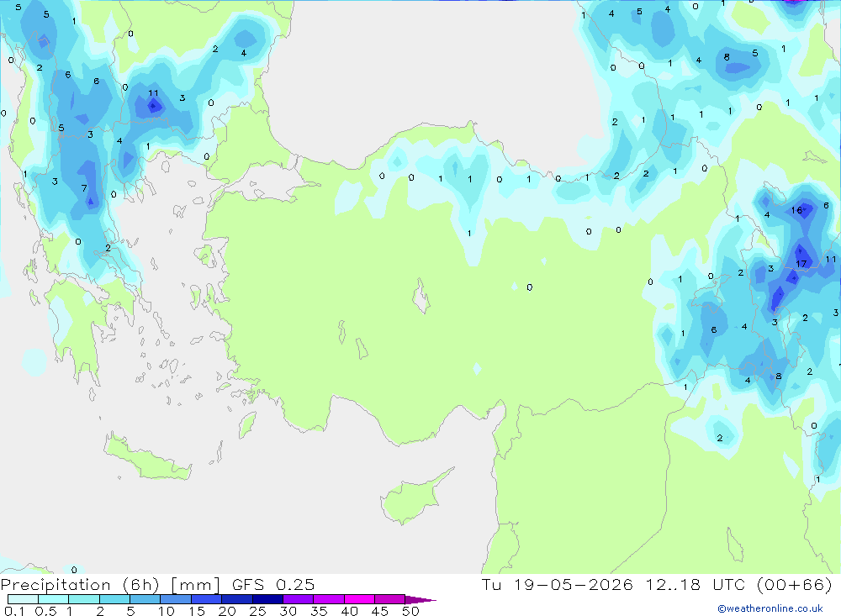
Task: Pick the 2–5 mm legend color swatch
Action: tap(114, 599)
